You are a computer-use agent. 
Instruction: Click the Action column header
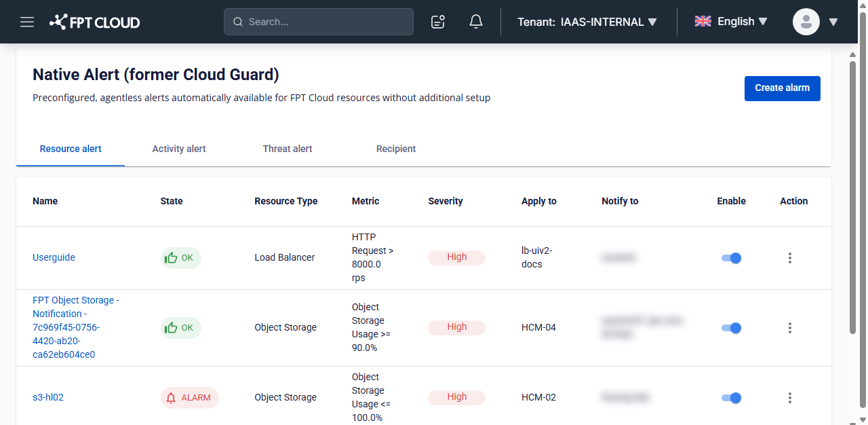[794, 201]
